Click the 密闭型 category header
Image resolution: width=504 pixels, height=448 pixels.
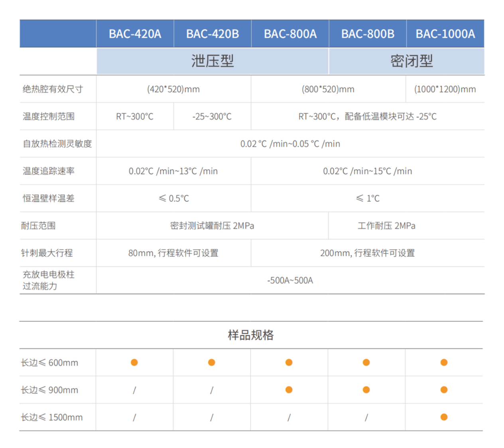pos(411,61)
